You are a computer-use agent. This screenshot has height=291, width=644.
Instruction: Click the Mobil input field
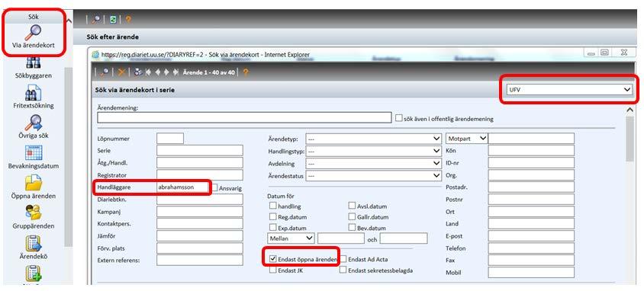point(531,273)
